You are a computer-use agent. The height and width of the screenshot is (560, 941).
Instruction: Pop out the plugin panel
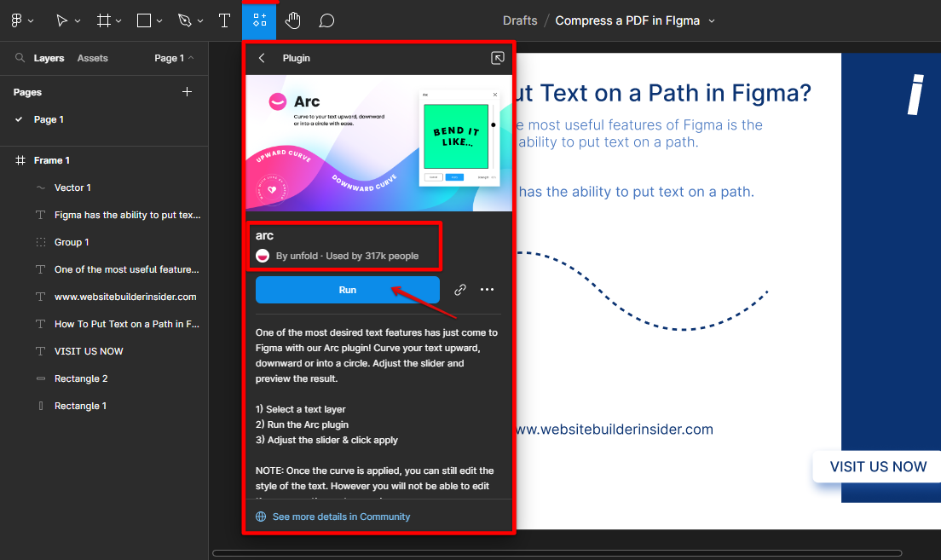[498, 58]
